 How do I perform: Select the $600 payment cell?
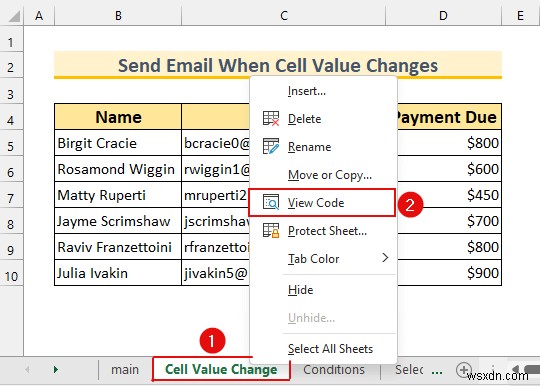pyautogui.click(x=449, y=169)
